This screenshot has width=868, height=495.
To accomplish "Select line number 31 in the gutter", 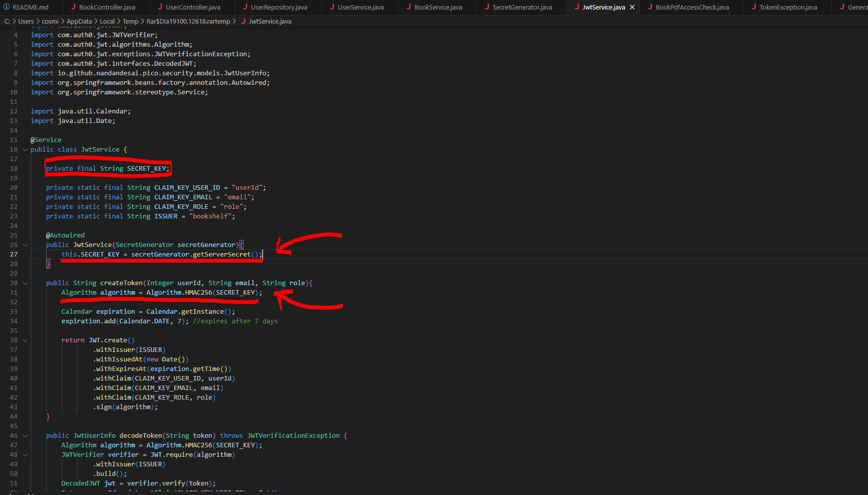I will (14, 293).
